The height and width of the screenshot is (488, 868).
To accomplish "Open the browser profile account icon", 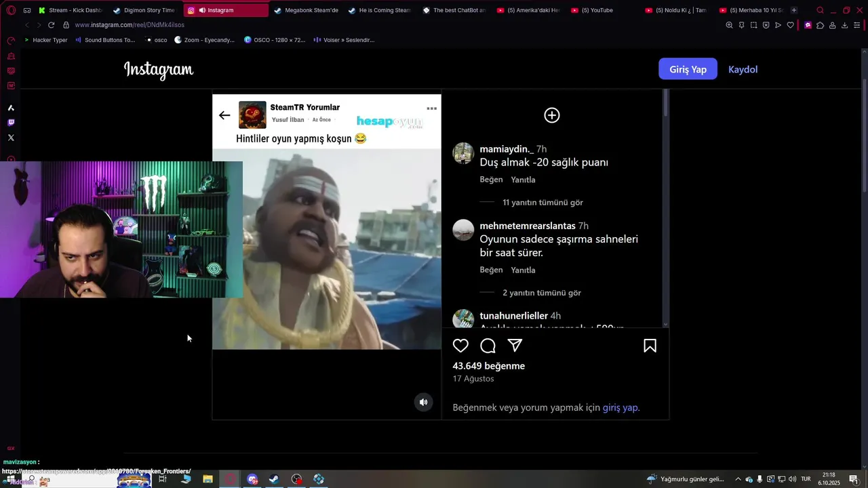I will click(x=832, y=25).
